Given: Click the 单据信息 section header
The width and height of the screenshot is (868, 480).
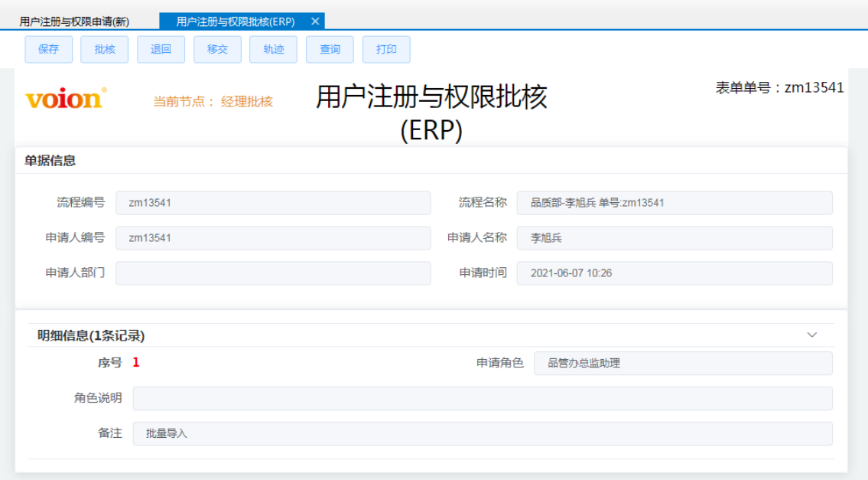Looking at the screenshot, I should 50,161.
